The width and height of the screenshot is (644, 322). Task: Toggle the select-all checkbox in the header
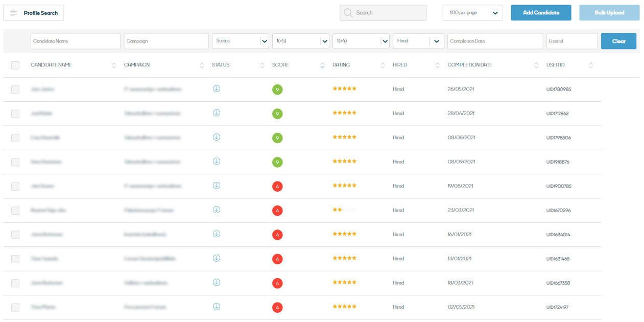(x=15, y=65)
